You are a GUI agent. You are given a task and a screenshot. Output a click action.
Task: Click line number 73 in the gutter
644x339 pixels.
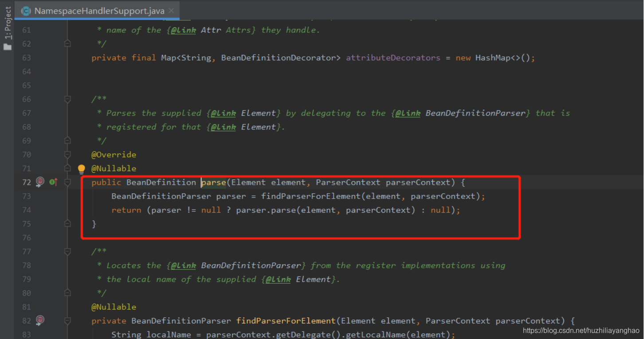(27, 196)
